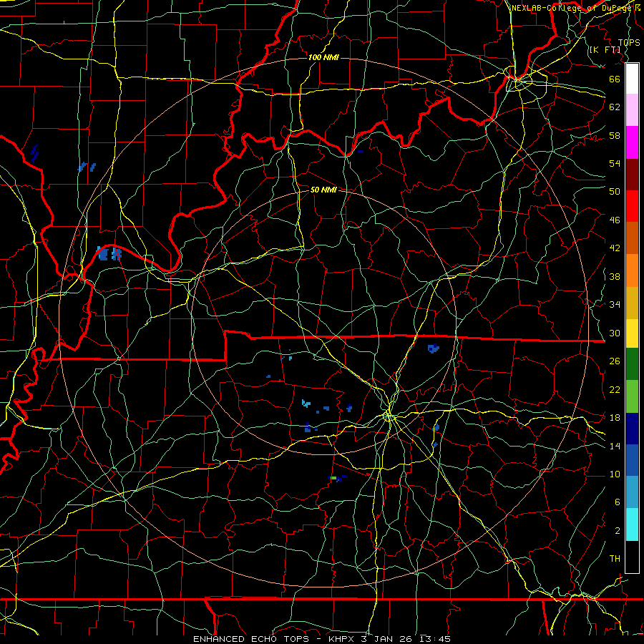The width and height of the screenshot is (644, 644).
Task: Click the 46 legend value
Action: point(615,220)
